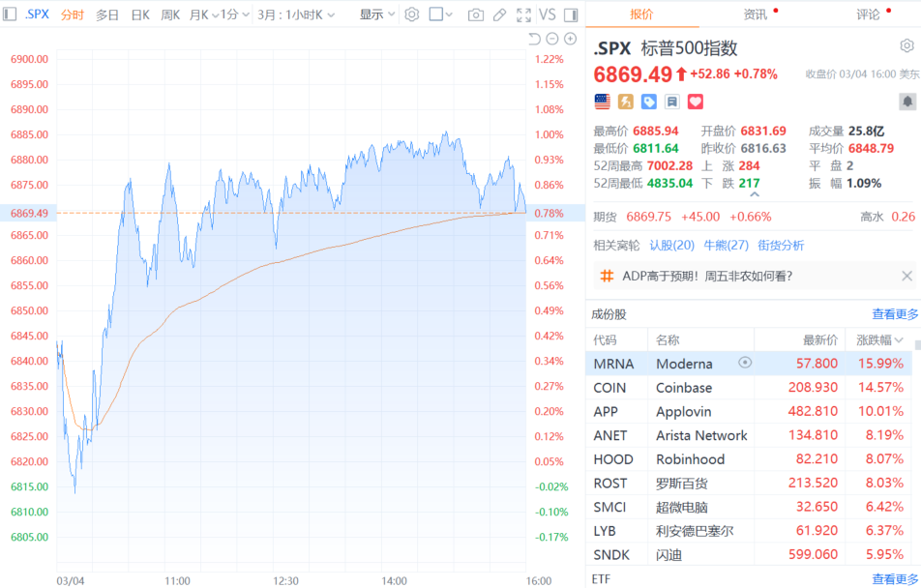Click the heart favorite icon

click(695, 102)
